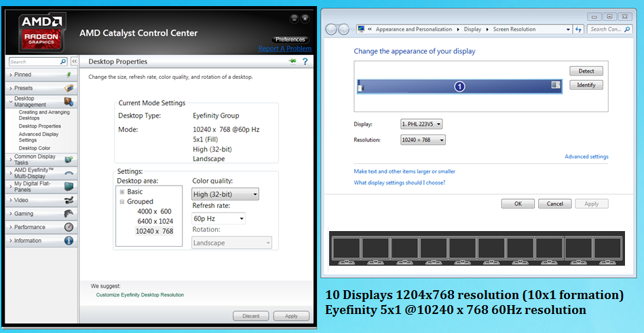The width and height of the screenshot is (644, 333).
Task: Click the Display breadcrumb in address bar
Action: (x=472, y=29)
